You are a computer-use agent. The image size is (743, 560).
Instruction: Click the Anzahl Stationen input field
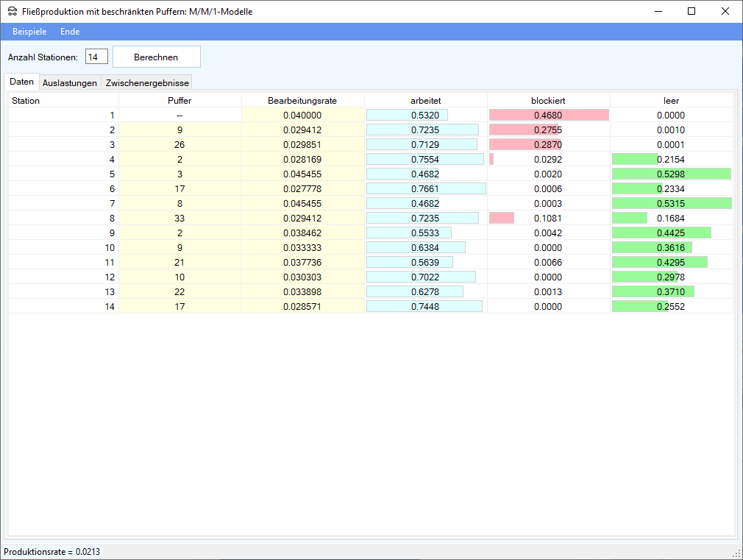point(96,57)
